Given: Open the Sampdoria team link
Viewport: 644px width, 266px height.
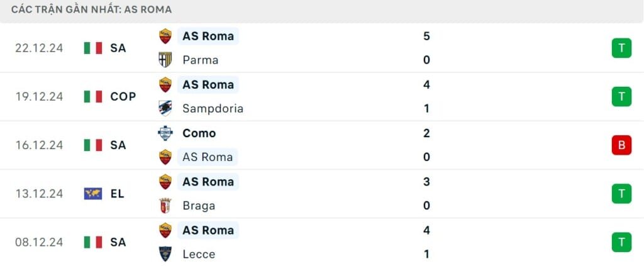Looking at the screenshot, I should coord(213,108).
